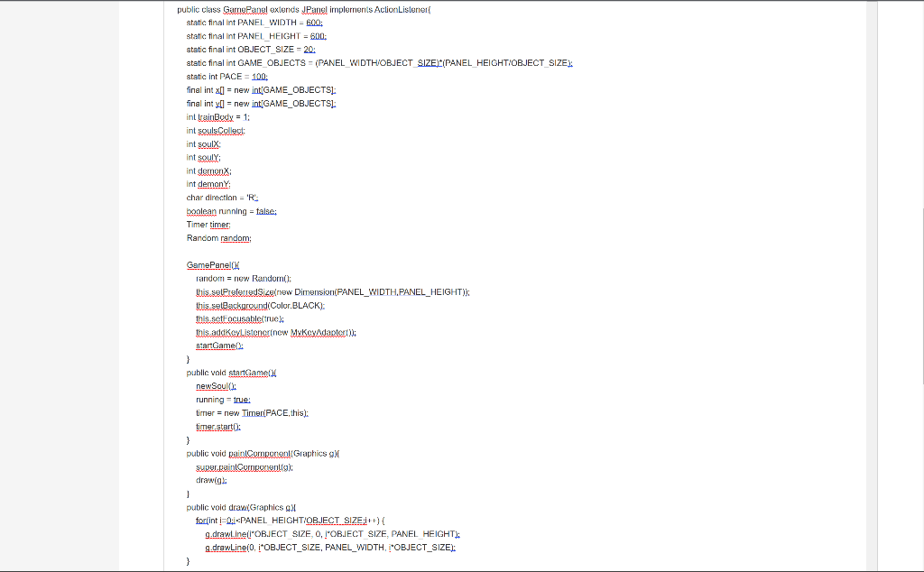Click the underlined random field name
Image resolution: width=924 pixels, height=572 pixels.
point(235,237)
